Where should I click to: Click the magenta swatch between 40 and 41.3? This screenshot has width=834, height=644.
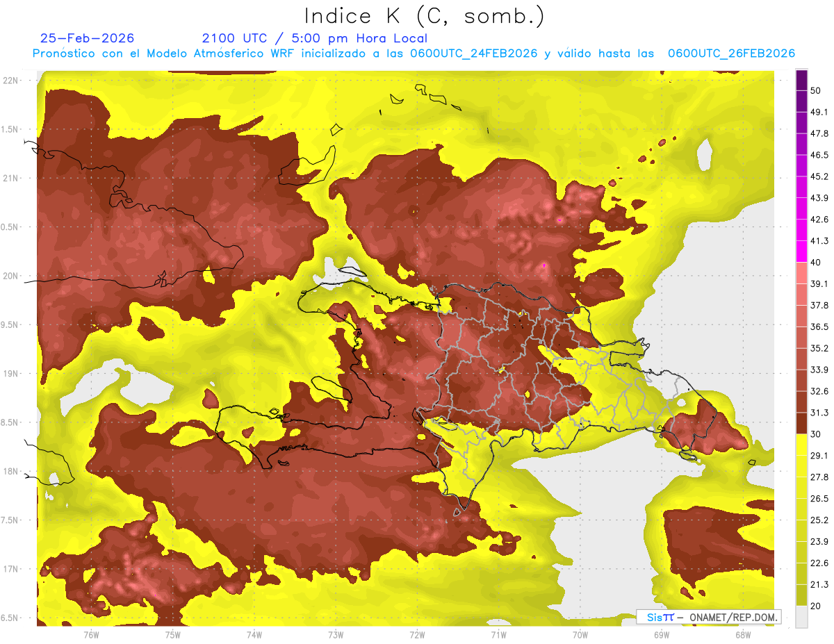coord(801,251)
